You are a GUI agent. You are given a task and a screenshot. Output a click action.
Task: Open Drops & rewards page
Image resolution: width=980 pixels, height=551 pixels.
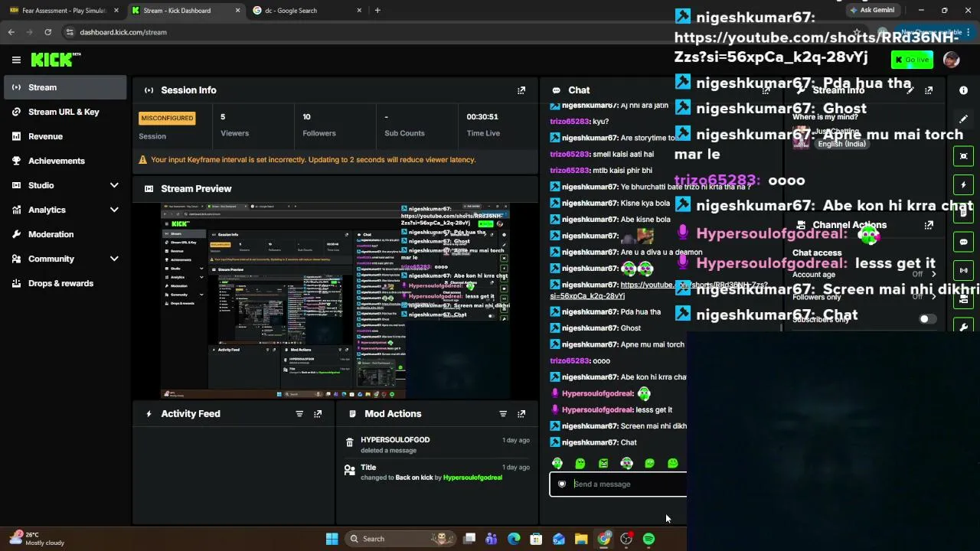[x=65, y=283]
